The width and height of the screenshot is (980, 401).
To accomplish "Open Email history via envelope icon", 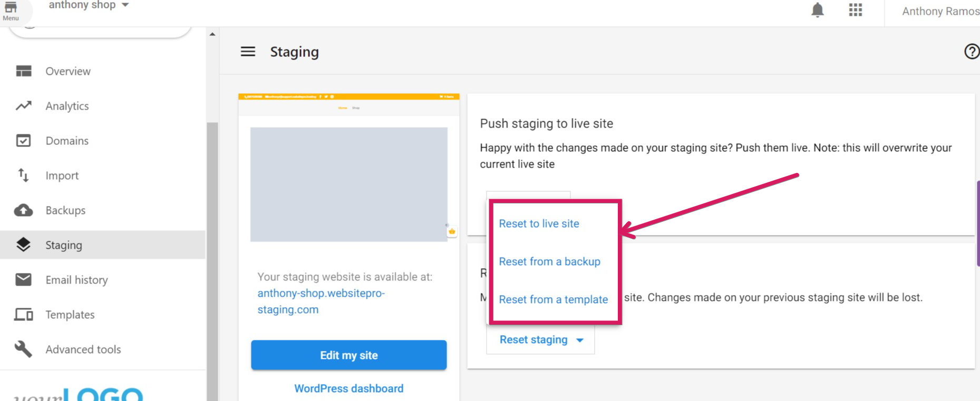I will (23, 279).
